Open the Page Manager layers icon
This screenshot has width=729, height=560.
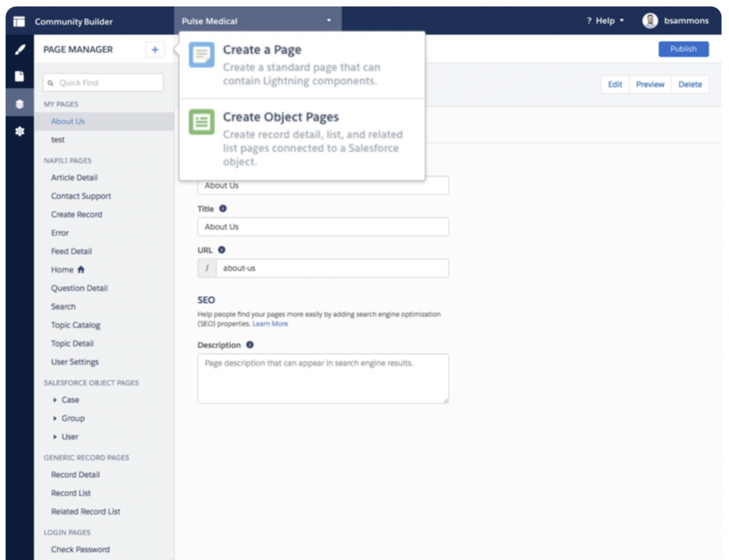point(19,104)
